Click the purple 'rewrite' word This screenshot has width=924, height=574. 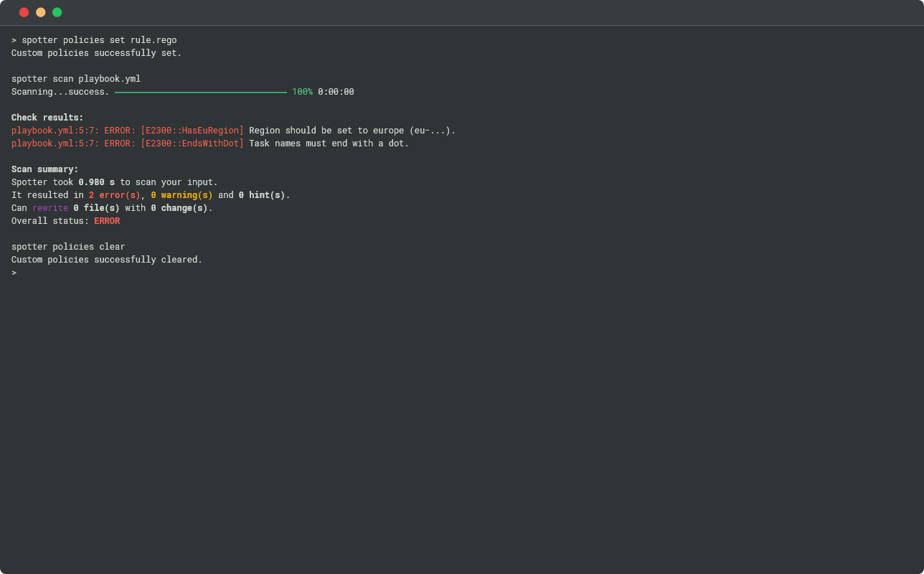point(50,208)
